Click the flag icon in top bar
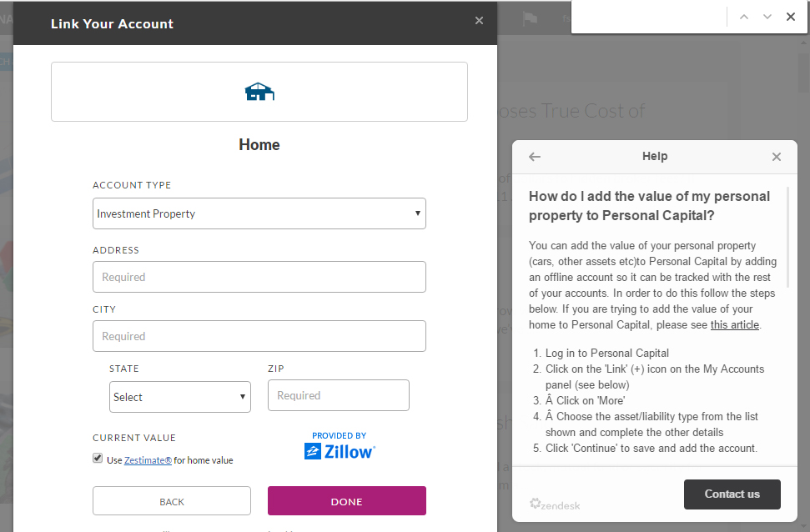The width and height of the screenshot is (810, 532). [x=530, y=19]
